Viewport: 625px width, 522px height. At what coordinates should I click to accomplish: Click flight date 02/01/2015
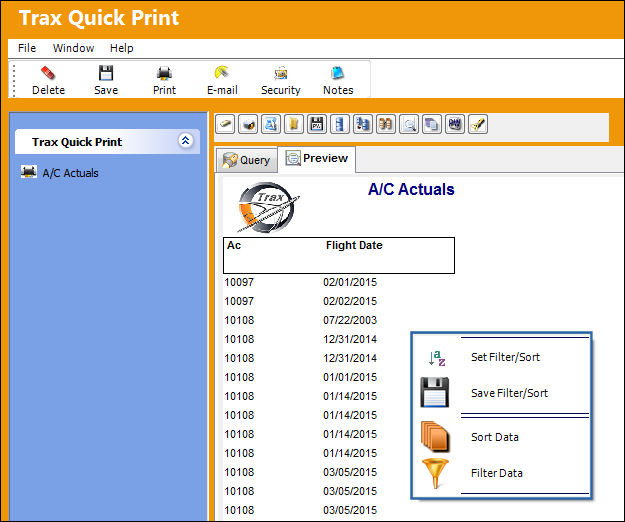pos(350,282)
